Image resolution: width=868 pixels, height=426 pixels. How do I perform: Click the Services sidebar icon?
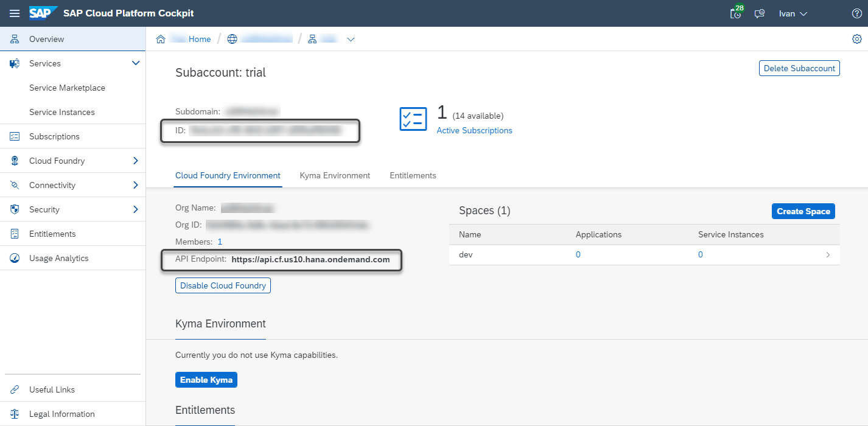[x=15, y=63]
